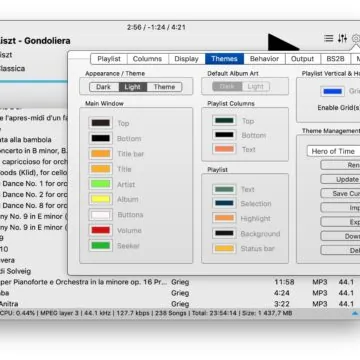Click the 'Liszt - Gondoliera' now playing title
Screen dimensions: 360x360
(35, 41)
